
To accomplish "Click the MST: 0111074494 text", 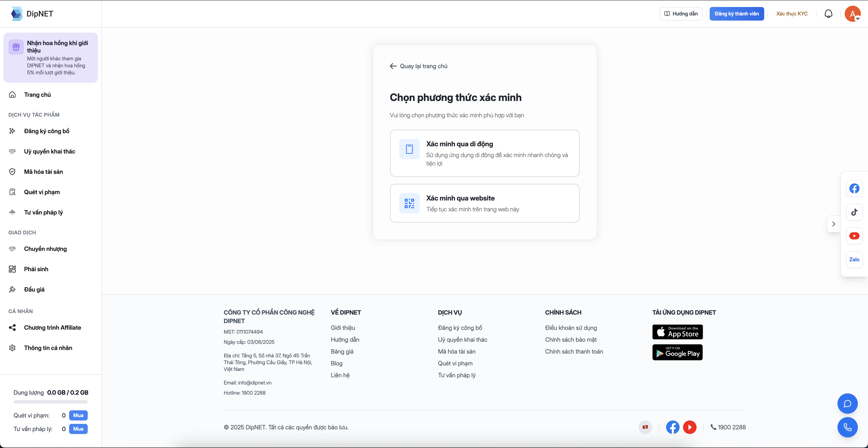I will (243, 332).
